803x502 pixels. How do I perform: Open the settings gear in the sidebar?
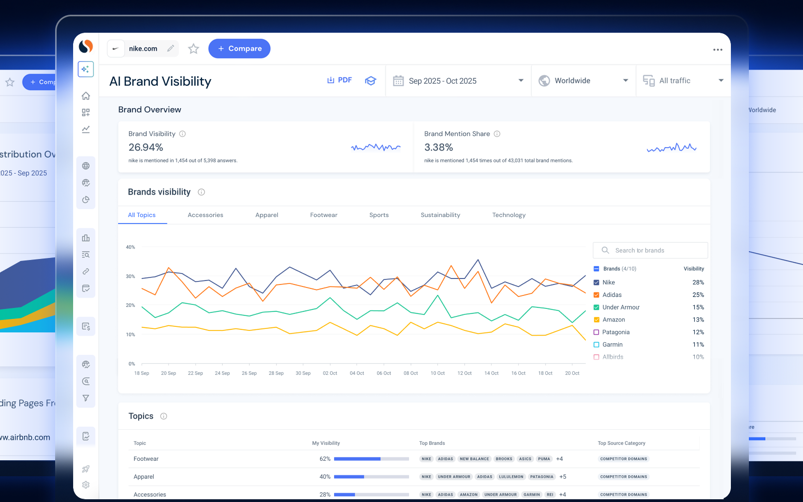(86, 485)
